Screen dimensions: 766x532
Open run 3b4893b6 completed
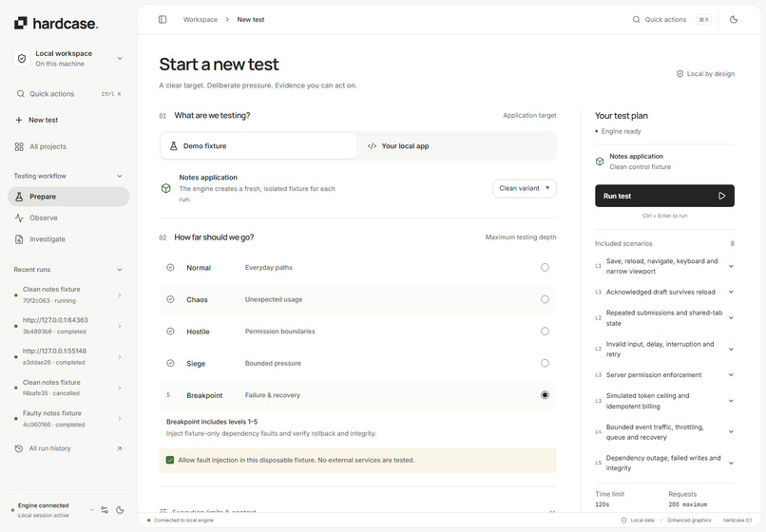(68, 326)
